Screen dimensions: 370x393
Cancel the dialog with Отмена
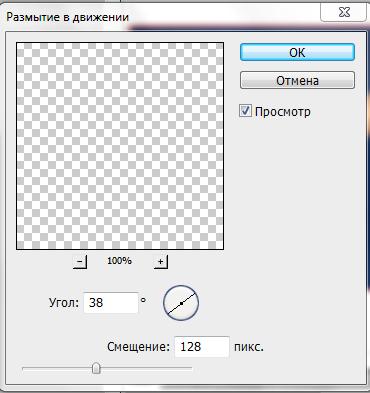297,80
